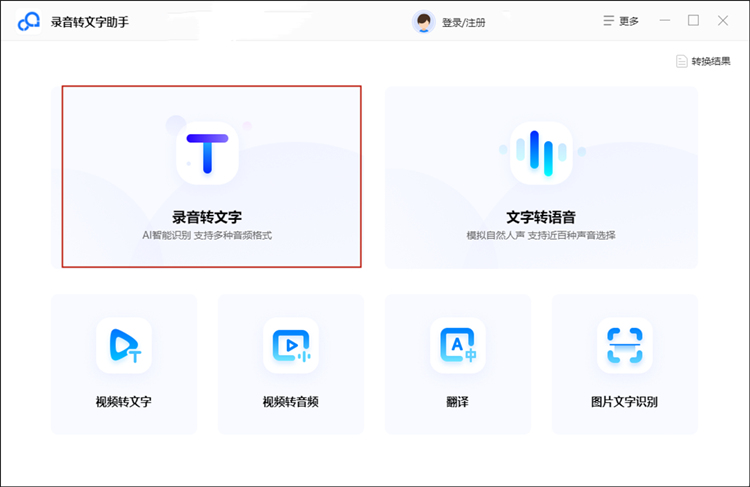Click the 图片文字识别 scan icon
This screenshot has height=487, width=750.
pyautogui.click(x=625, y=345)
